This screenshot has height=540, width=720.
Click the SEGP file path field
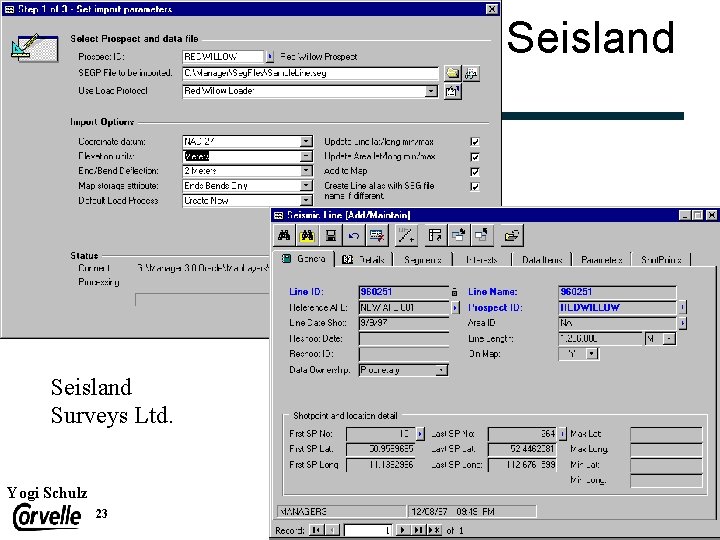coord(310,73)
